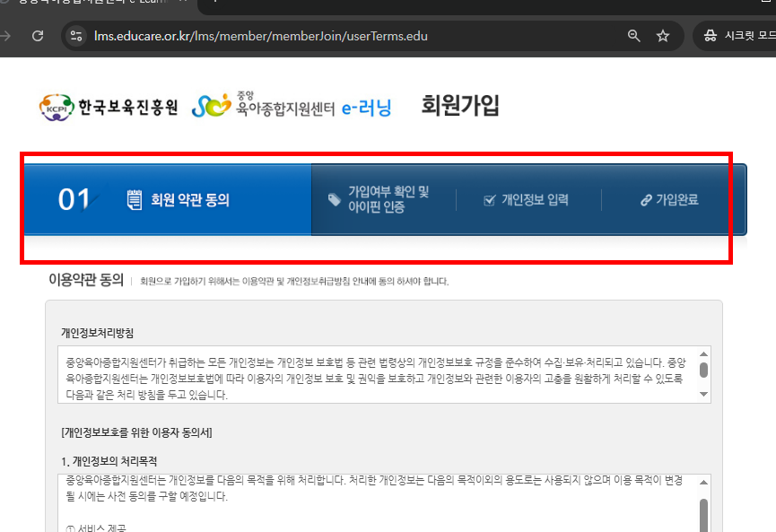
Task: Click the bookmark star icon
Action: pos(663,36)
